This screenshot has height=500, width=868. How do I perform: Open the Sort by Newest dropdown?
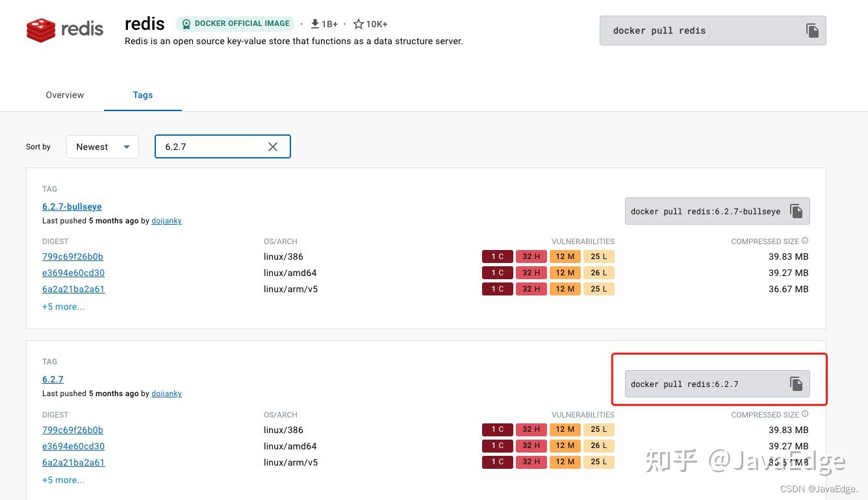102,147
